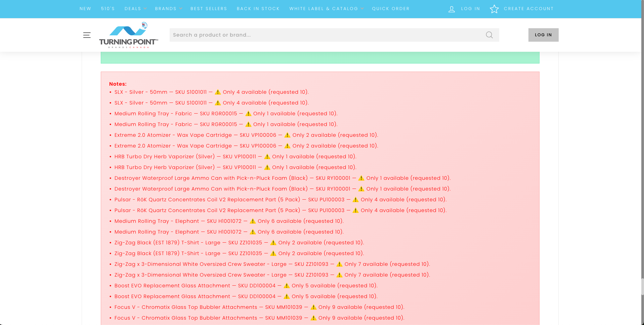
Task: Open the hamburger menu icon
Action: pyautogui.click(x=87, y=35)
